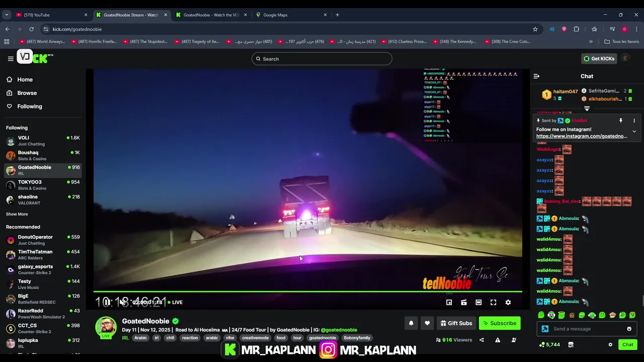Open the browser extensions puzzle icon
Viewport: 644px width, 362px height.
pos(577,29)
